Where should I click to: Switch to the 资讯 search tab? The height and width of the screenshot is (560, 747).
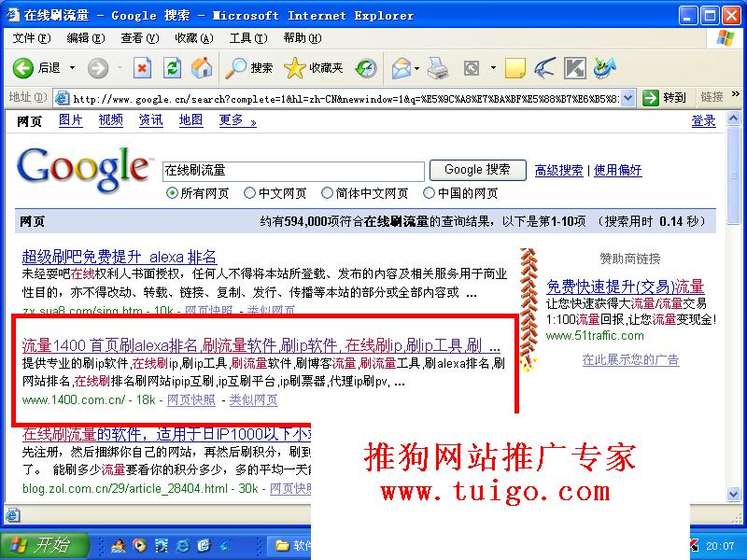[x=150, y=120]
